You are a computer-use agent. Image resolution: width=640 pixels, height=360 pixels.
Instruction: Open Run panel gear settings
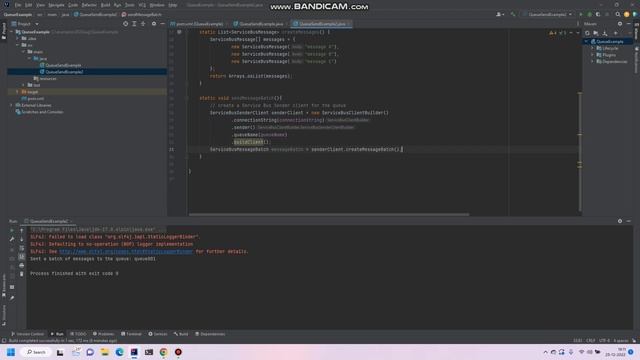click(x=620, y=221)
